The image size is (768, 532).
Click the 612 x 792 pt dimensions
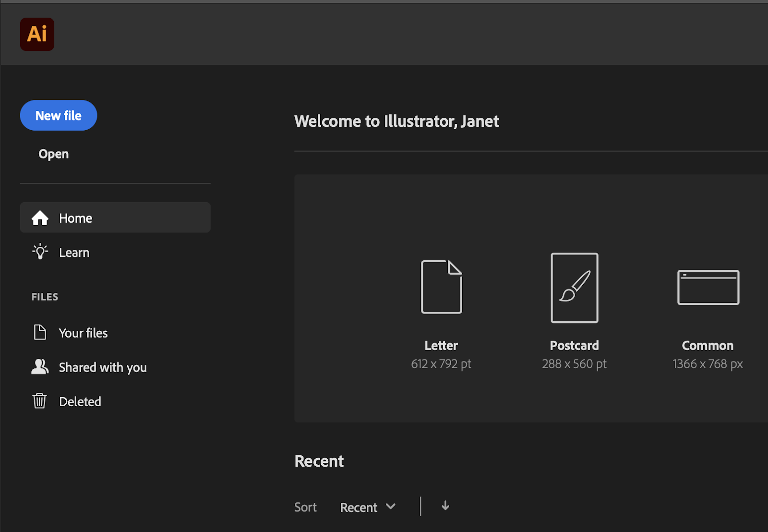click(441, 364)
